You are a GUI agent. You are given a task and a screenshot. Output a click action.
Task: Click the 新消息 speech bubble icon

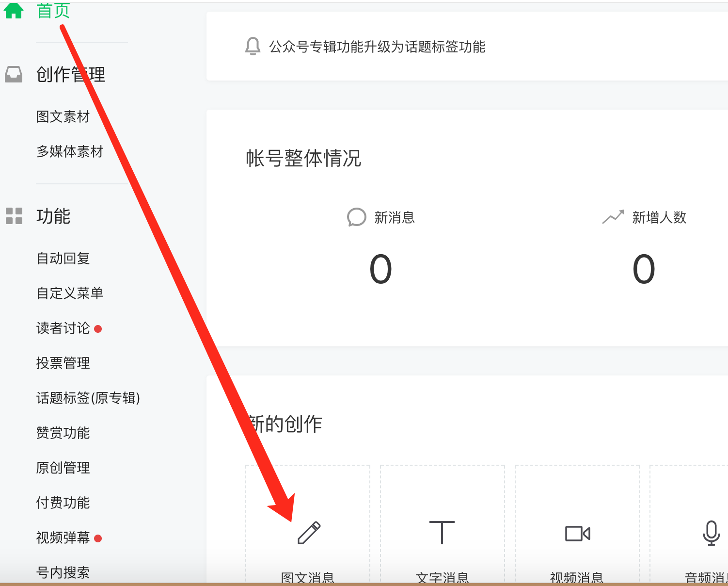[x=356, y=217]
